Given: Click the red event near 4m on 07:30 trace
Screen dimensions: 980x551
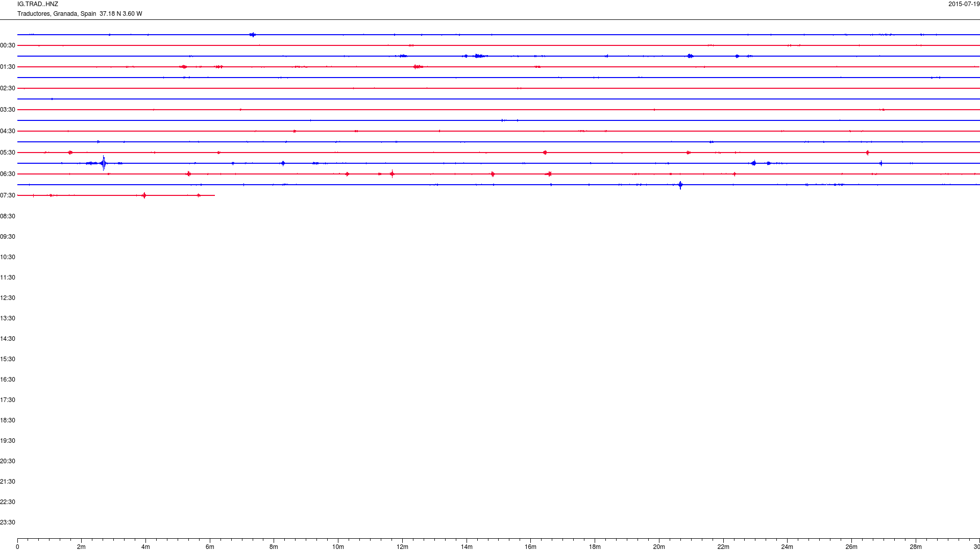Looking at the screenshot, I should [x=144, y=195].
